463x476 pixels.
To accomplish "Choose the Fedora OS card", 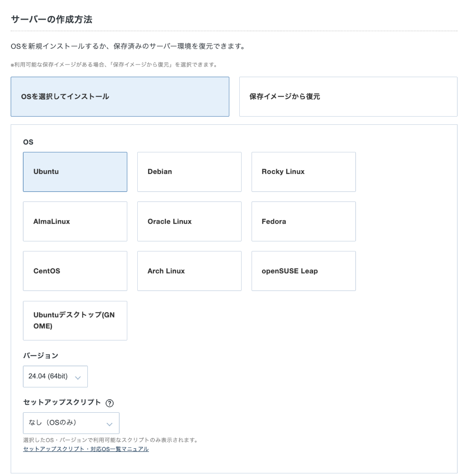I will click(304, 222).
